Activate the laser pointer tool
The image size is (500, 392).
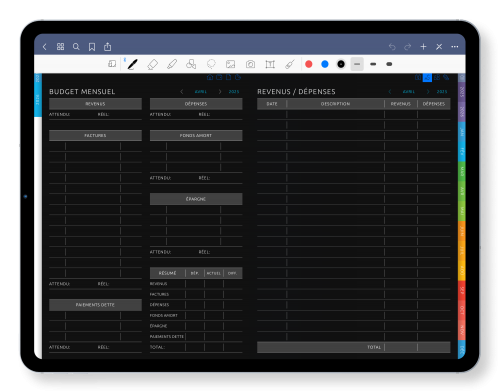[290, 64]
